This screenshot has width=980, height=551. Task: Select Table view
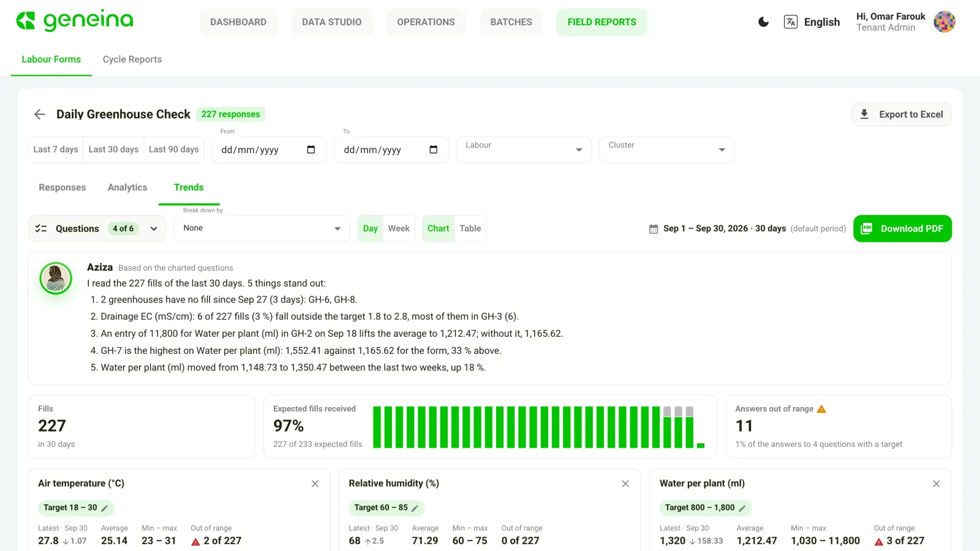(x=470, y=228)
